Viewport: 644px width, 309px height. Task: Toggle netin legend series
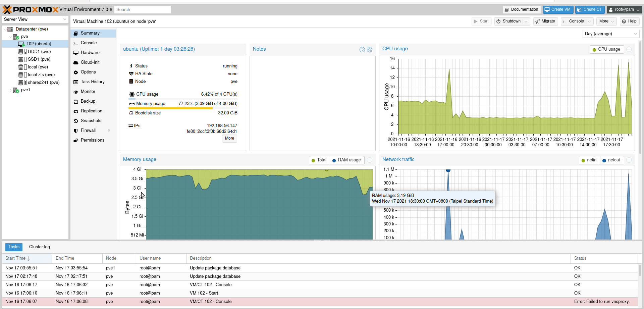coord(589,160)
